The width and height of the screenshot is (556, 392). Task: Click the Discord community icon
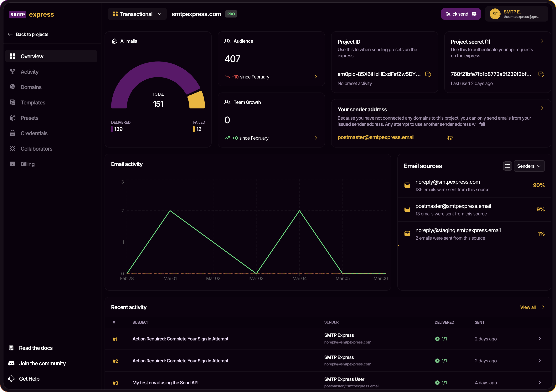[x=11, y=363]
